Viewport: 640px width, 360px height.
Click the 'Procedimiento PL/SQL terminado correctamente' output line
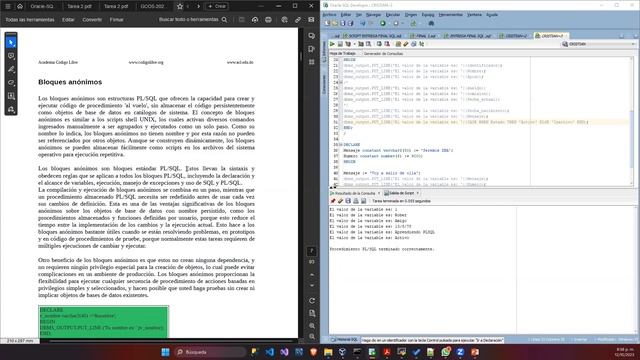coord(382,249)
